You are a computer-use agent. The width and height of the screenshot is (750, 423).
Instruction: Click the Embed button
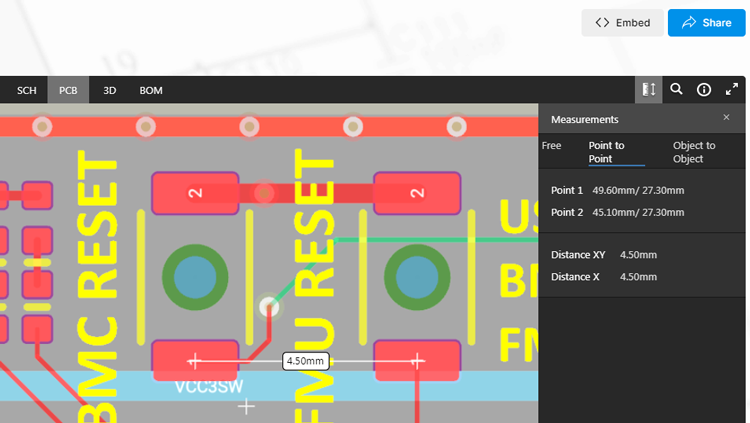pyautogui.click(x=622, y=23)
